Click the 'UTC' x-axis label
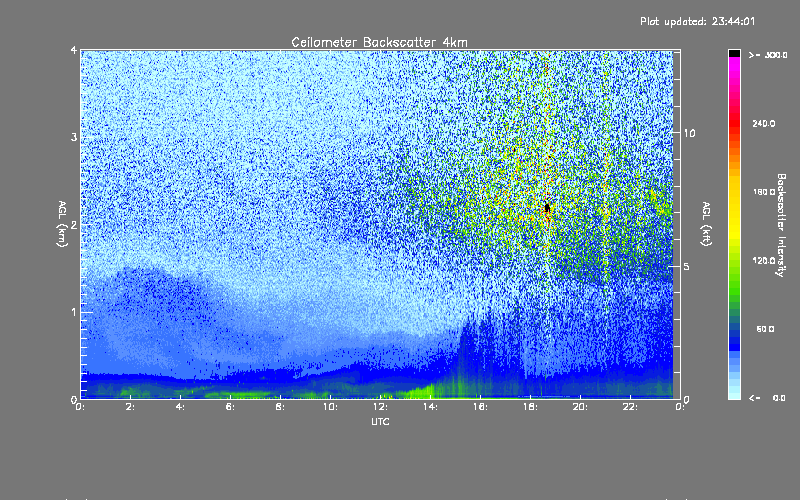 [x=380, y=421]
